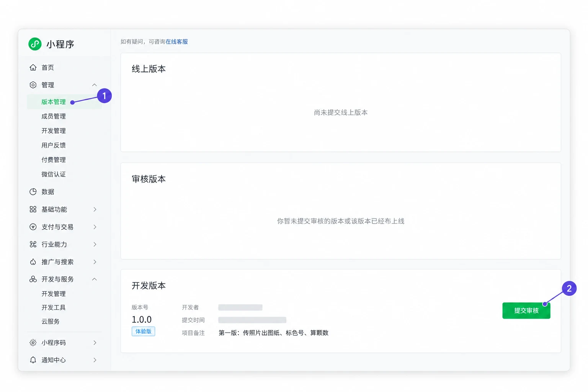Expand the 通知中心 chevron
588x392 pixels.
click(95, 360)
